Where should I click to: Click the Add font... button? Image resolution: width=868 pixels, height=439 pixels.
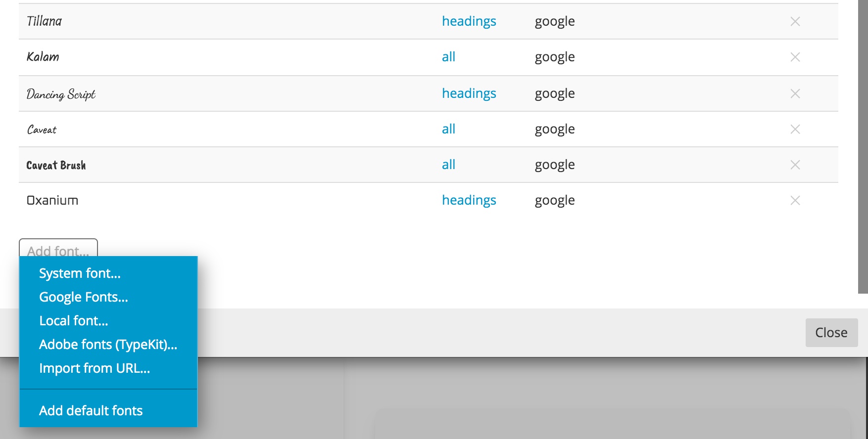click(58, 248)
